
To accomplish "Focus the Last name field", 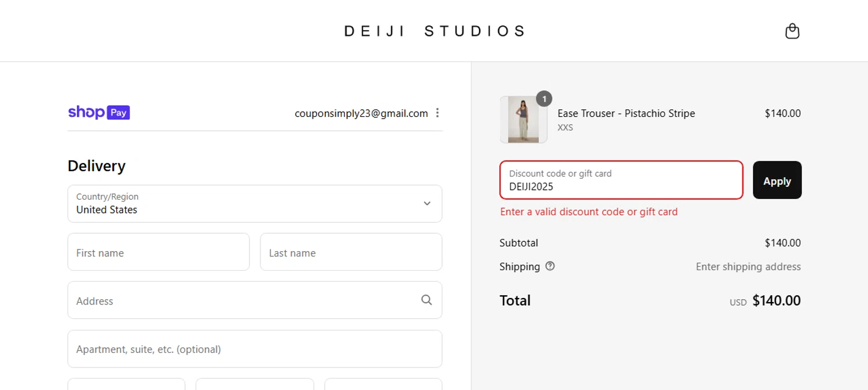I will tap(351, 252).
